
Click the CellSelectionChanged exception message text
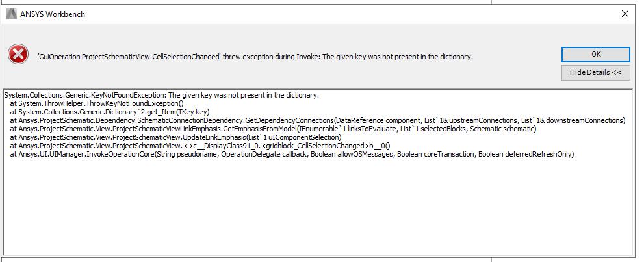coord(255,57)
